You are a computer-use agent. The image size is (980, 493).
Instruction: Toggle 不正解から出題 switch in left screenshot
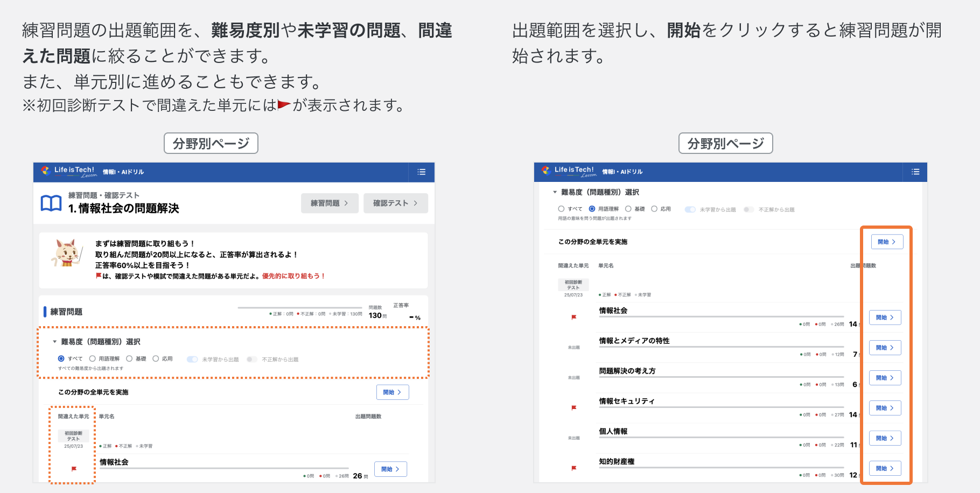(x=252, y=359)
